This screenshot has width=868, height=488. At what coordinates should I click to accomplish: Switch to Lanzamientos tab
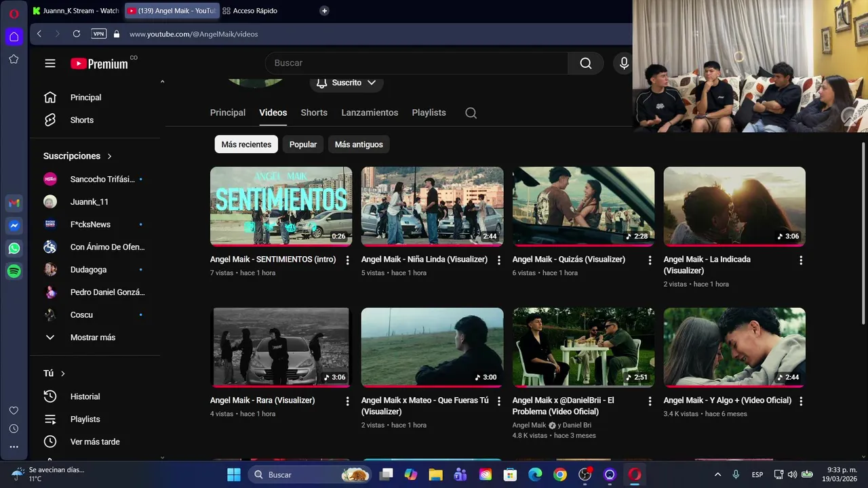pos(370,113)
